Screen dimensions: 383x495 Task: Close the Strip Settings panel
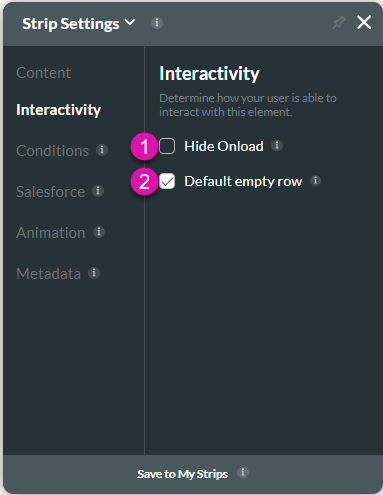364,23
